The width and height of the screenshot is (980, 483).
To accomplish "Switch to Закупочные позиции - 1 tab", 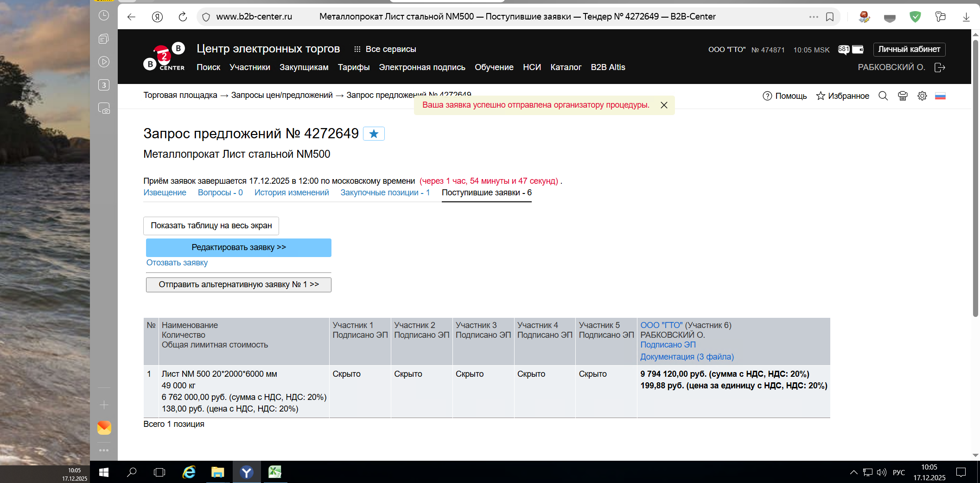I will [385, 193].
